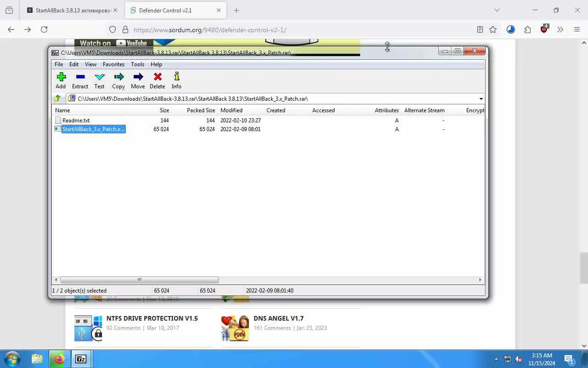Click the Extract toolbar icon
The image size is (588, 368).
pyautogui.click(x=80, y=80)
